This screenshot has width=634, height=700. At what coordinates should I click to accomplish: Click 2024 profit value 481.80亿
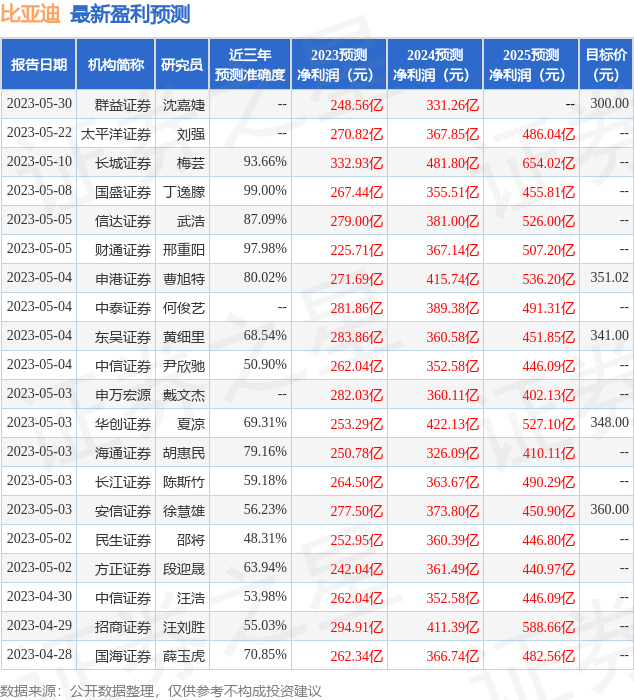(453, 163)
